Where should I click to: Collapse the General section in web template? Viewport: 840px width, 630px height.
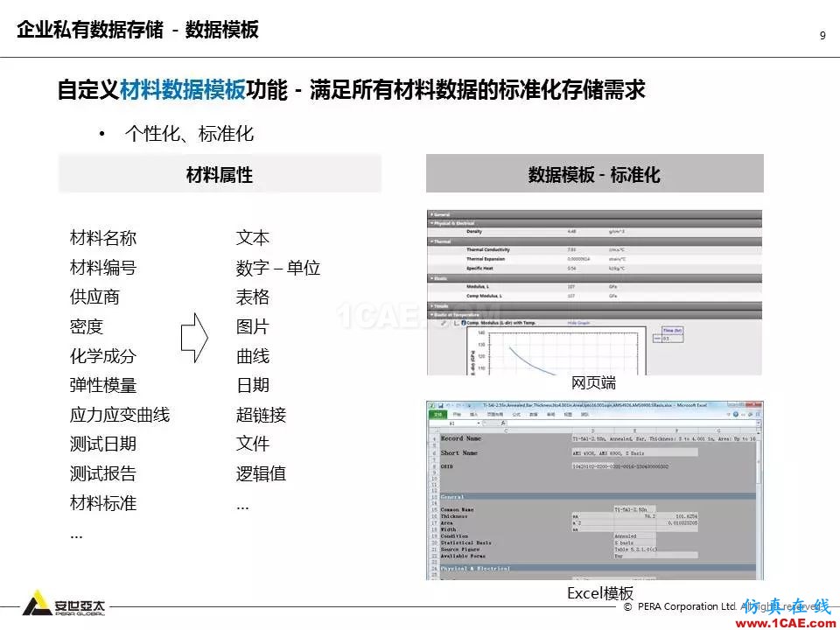pos(594,214)
